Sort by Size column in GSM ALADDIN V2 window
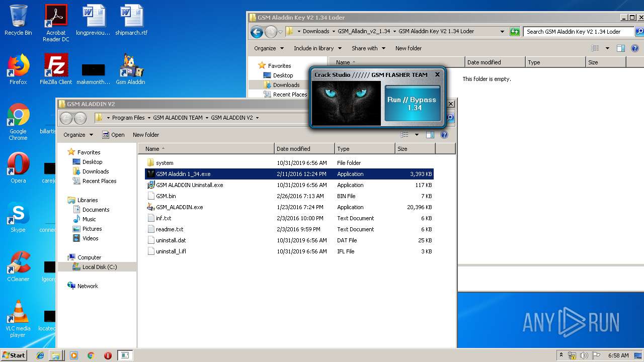Viewport: 644px width, 362px height. (x=415, y=149)
